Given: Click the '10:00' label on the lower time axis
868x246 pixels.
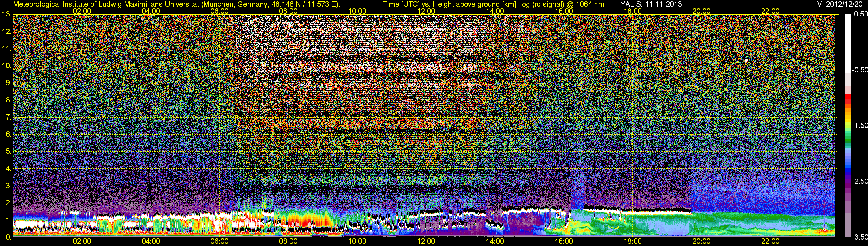Looking at the screenshot, I should tap(357, 241).
